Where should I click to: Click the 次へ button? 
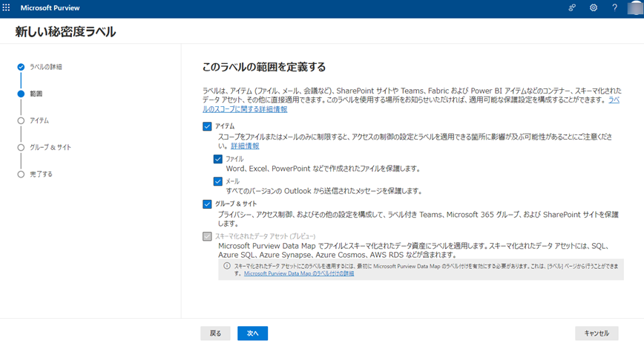pos(252,334)
